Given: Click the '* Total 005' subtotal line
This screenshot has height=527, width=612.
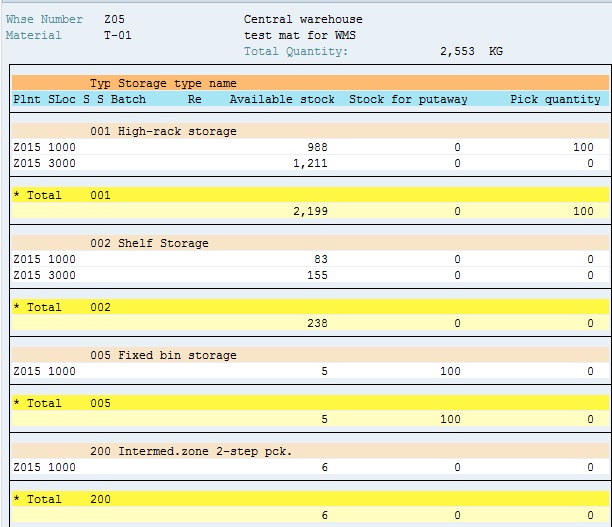Looking at the screenshot, I should click(310, 403).
